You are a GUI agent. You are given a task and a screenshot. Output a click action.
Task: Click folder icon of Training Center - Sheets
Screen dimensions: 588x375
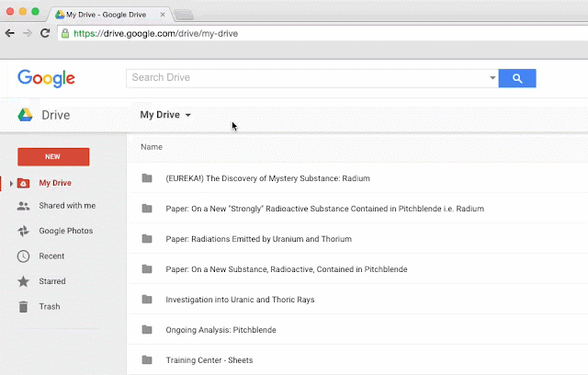(147, 360)
